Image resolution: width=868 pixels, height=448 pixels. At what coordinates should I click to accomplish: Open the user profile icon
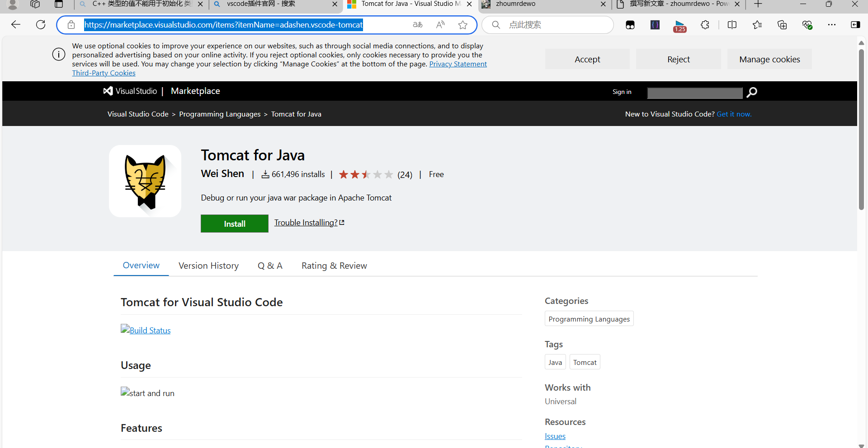pyautogui.click(x=13, y=5)
